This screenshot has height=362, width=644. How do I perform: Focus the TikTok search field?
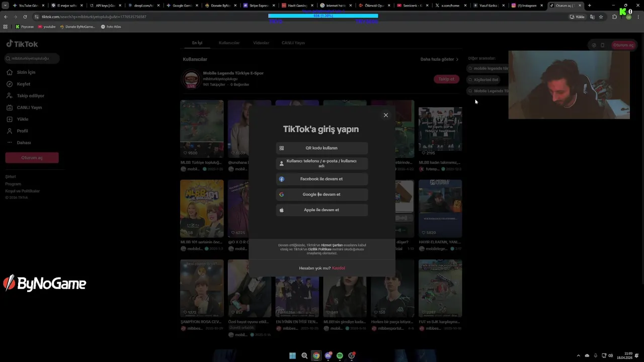(32, 58)
